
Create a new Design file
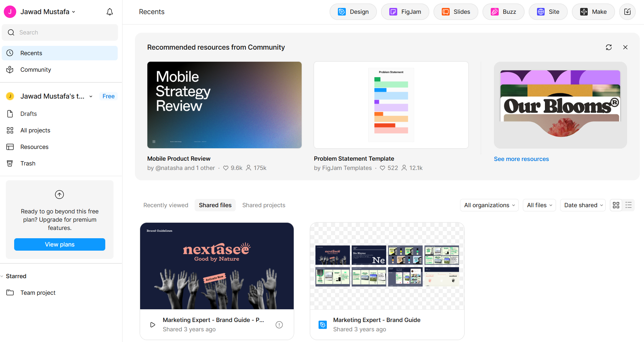(x=353, y=12)
